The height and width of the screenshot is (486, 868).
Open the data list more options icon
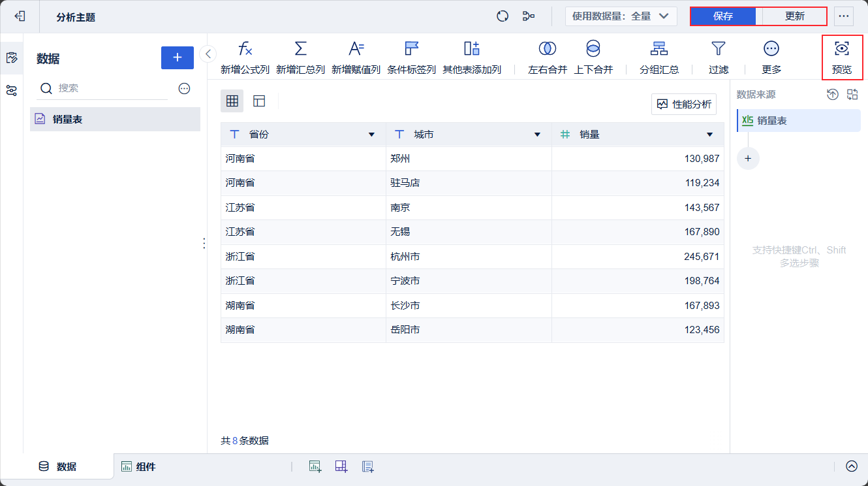pyautogui.click(x=185, y=88)
